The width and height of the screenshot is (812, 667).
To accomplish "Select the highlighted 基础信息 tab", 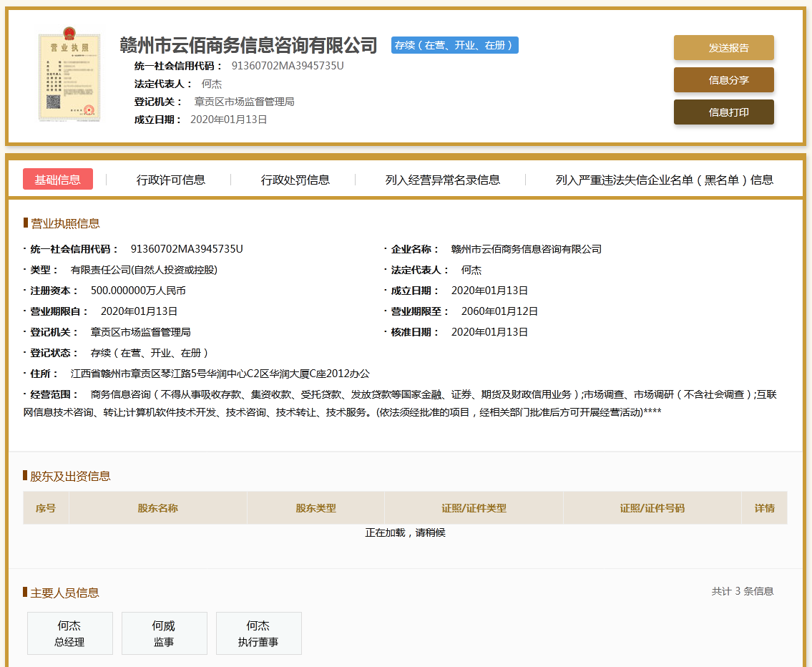I will (57, 180).
